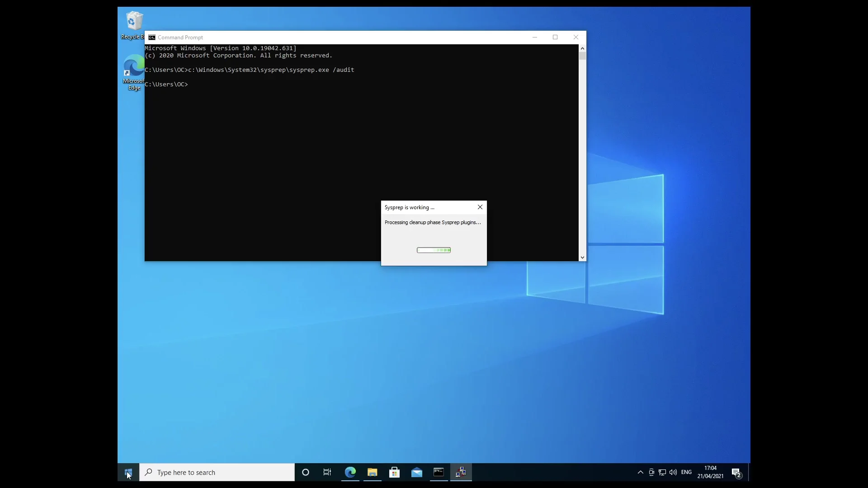This screenshot has height=488, width=868.
Task: Select the Sysprep taskbar button
Action: [x=461, y=472]
